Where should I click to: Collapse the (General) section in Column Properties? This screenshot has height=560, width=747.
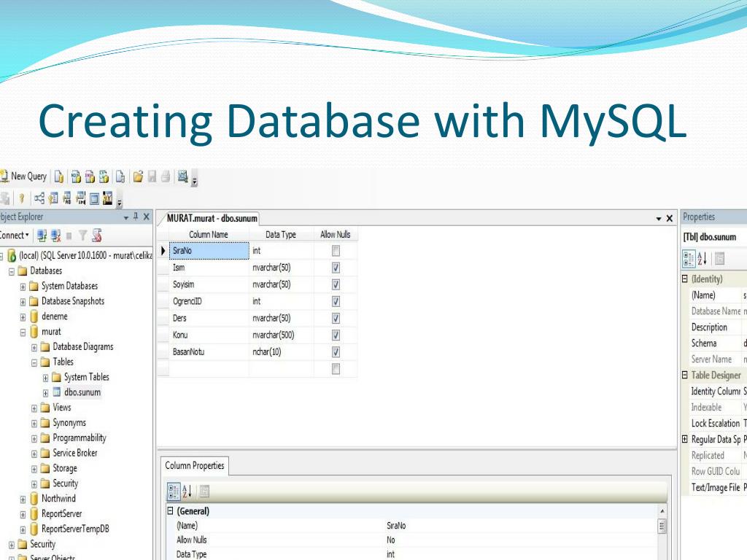coord(170,511)
